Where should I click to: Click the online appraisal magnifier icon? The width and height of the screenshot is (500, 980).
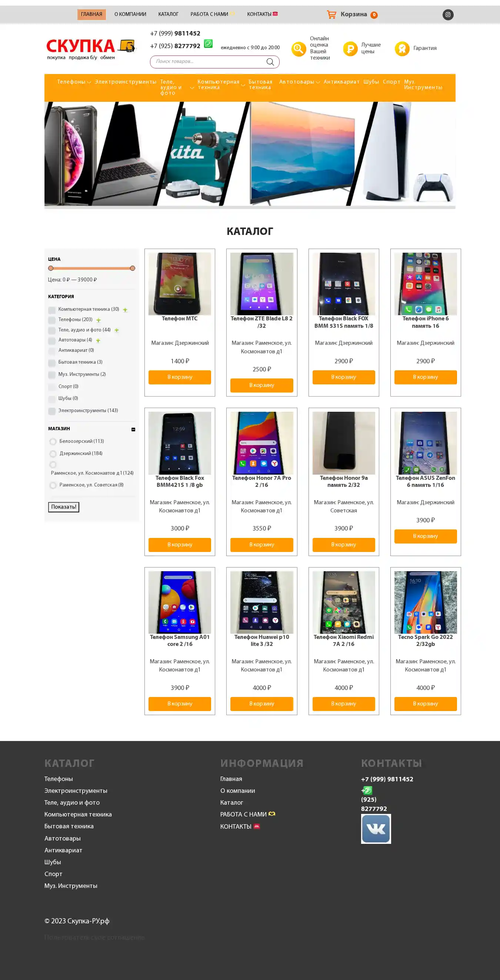pyautogui.click(x=299, y=49)
